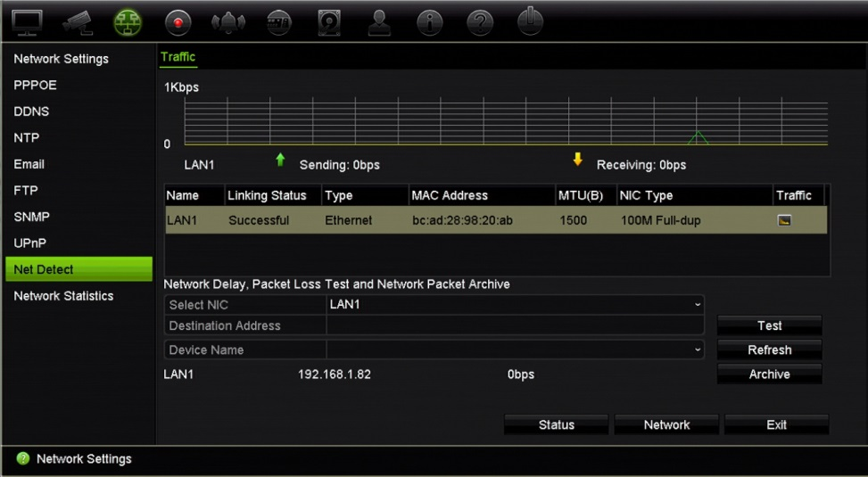This screenshot has height=477, width=868.
Task: Click the LAN1 traffic graph icon
Action: point(784,220)
